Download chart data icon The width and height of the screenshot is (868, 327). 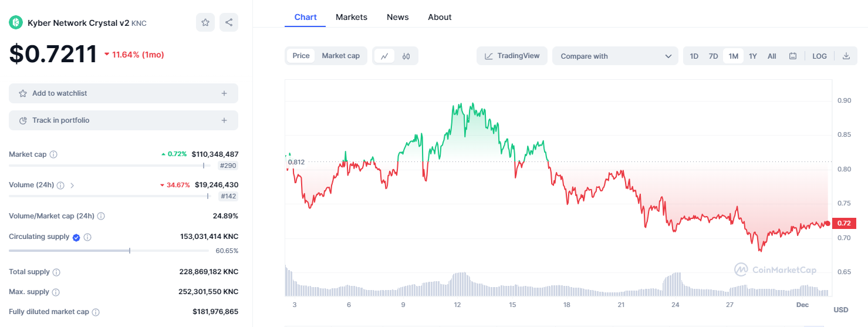[x=846, y=56]
